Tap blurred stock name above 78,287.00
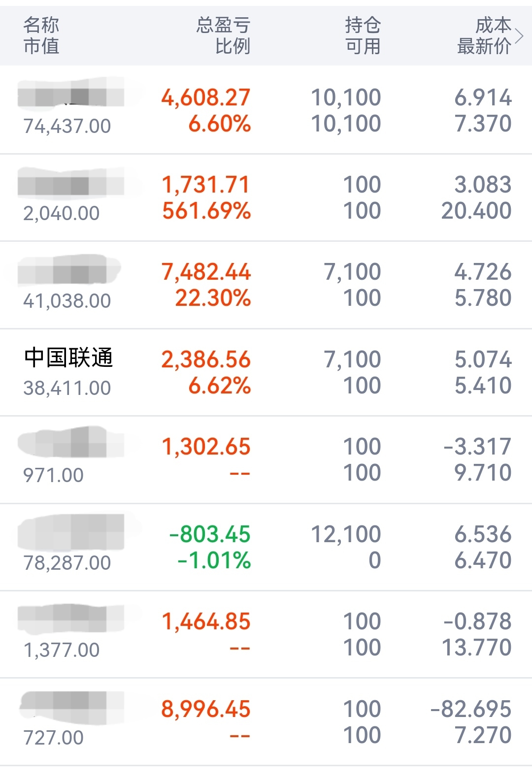 (x=70, y=532)
